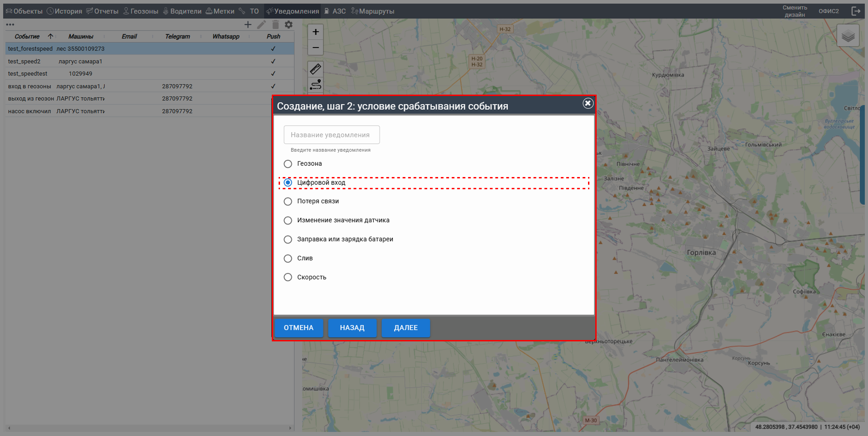Click the trash delete notification icon
This screenshot has height=436, width=868.
(x=275, y=24)
